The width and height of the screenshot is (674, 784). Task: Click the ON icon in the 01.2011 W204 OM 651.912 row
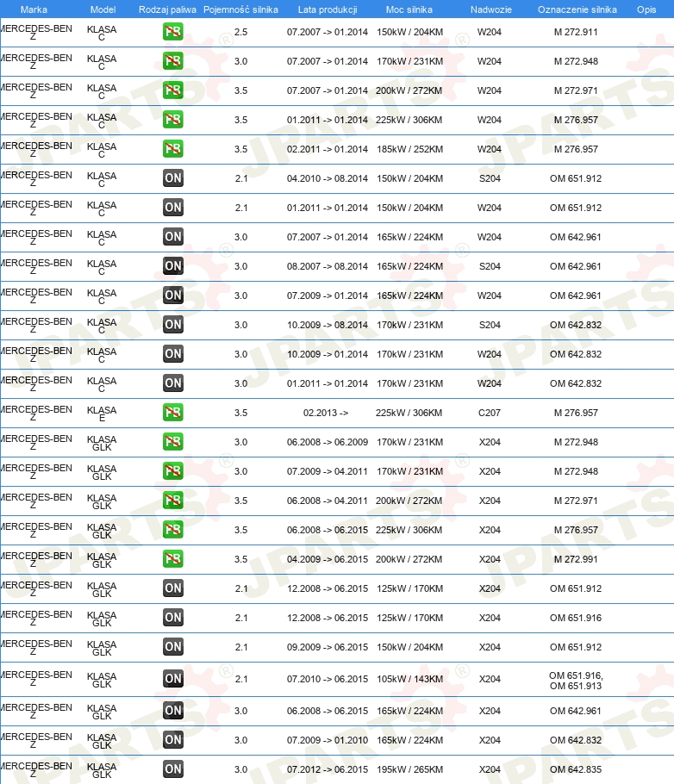point(172,208)
